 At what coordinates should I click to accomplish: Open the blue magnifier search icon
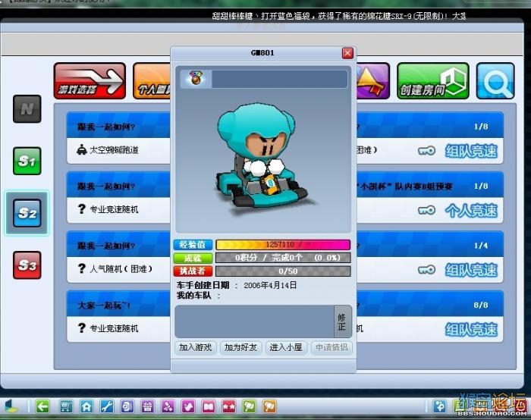click(x=495, y=81)
